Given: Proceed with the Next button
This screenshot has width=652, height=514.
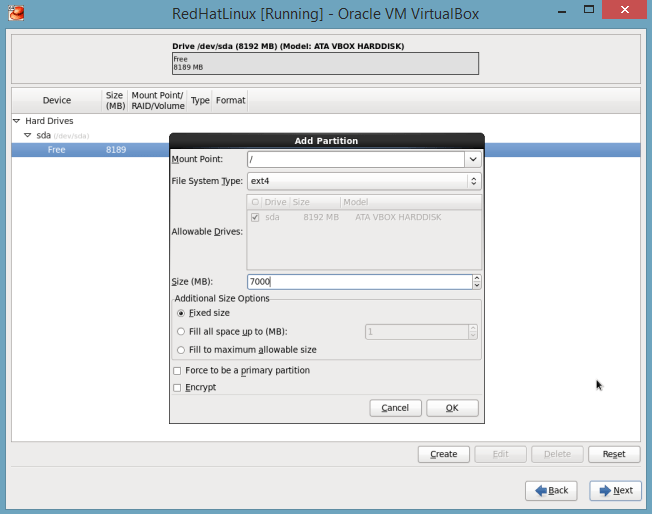Looking at the screenshot, I should (615, 491).
